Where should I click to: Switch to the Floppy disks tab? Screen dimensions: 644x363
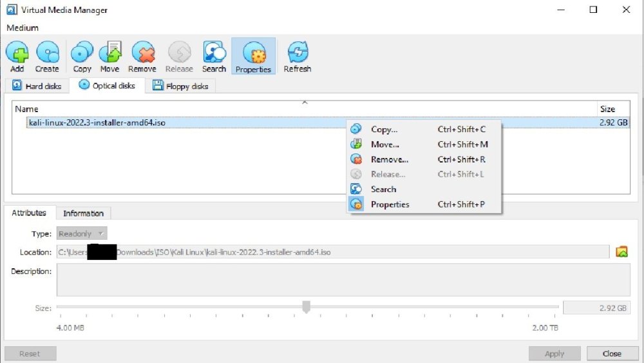click(180, 86)
